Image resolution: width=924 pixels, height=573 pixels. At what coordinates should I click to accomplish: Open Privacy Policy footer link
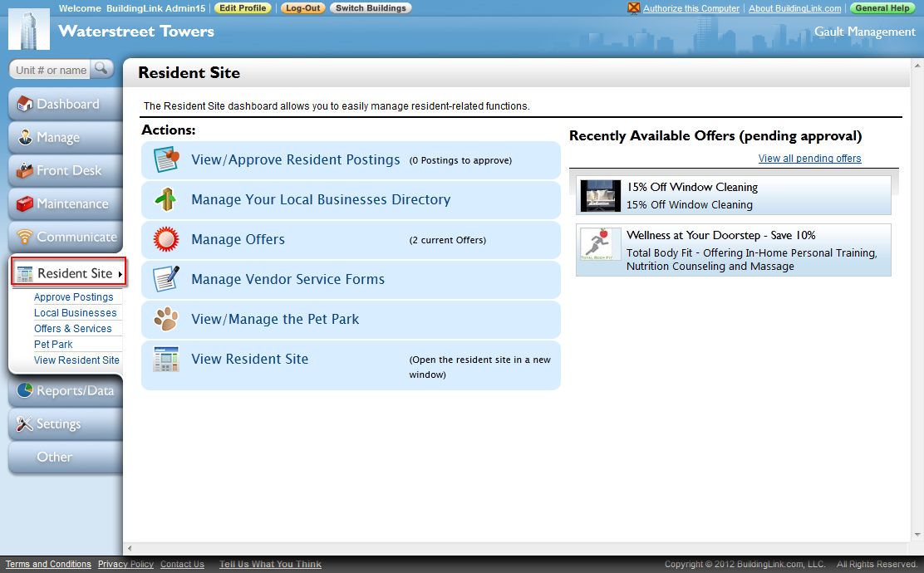click(x=125, y=564)
